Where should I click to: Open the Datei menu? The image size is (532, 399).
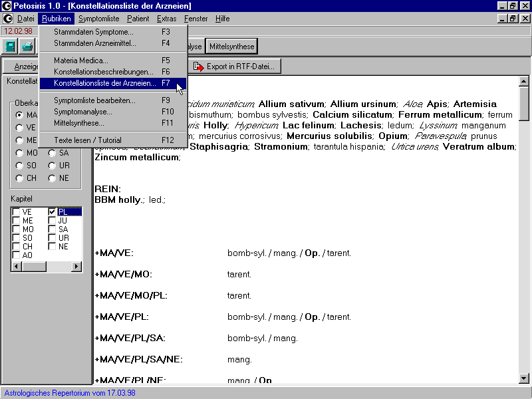26,19
